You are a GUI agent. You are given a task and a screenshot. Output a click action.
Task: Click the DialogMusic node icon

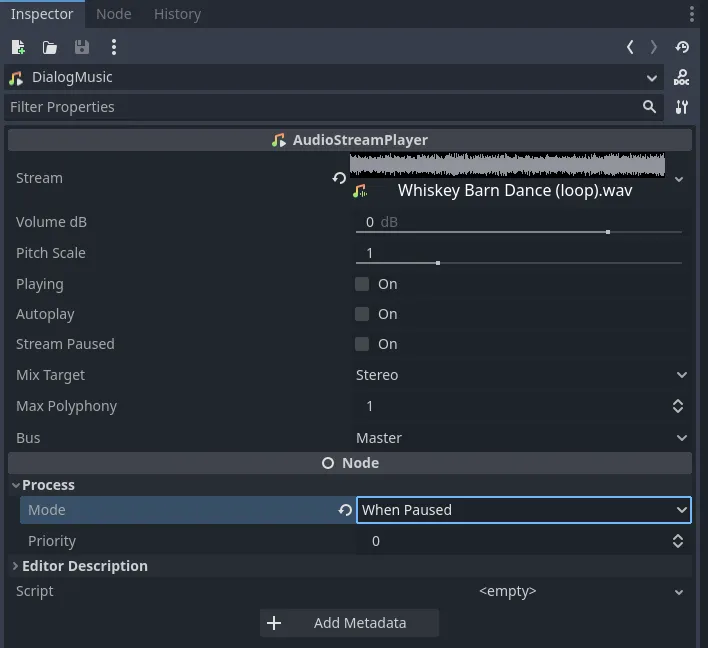click(16, 78)
